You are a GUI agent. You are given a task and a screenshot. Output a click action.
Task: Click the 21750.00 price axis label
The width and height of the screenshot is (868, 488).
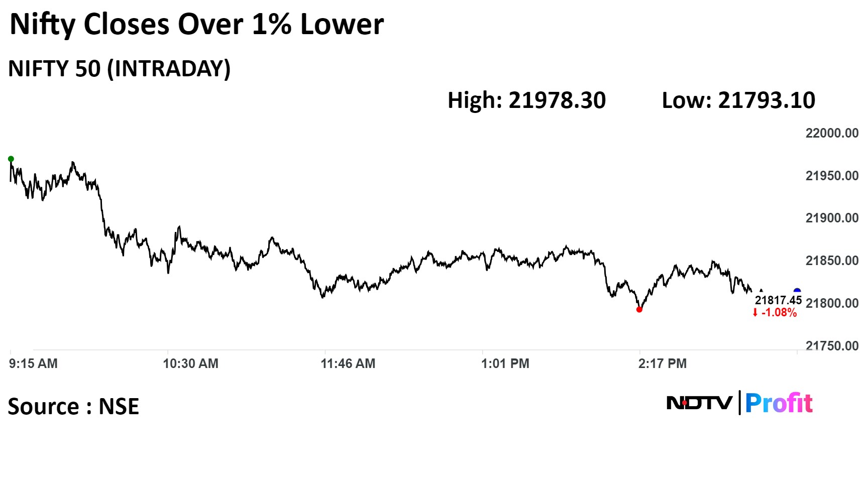click(x=832, y=346)
